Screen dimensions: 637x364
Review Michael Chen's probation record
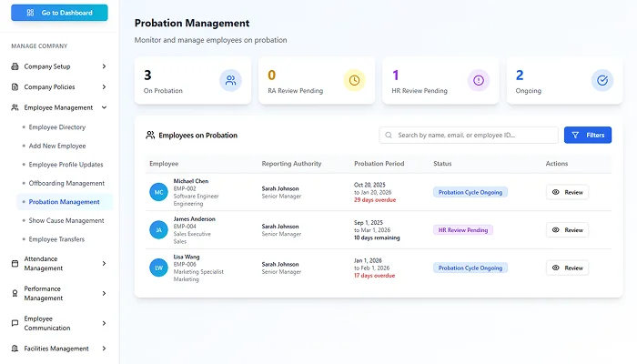pyautogui.click(x=567, y=192)
